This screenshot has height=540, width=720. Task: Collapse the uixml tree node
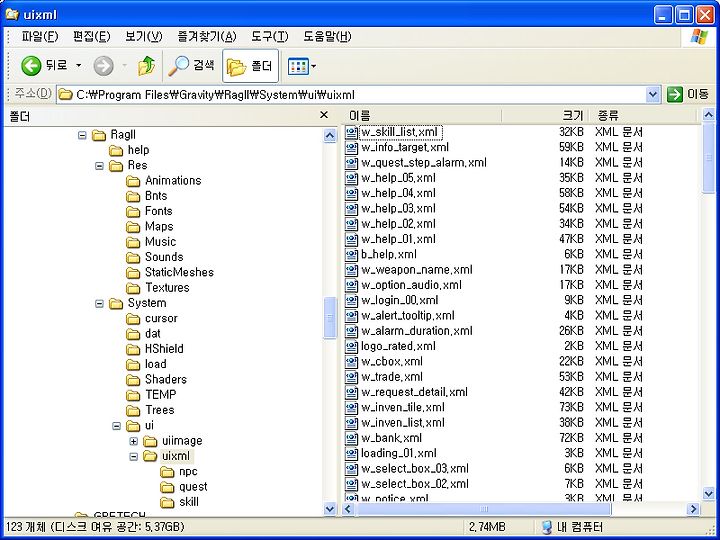tap(134, 456)
